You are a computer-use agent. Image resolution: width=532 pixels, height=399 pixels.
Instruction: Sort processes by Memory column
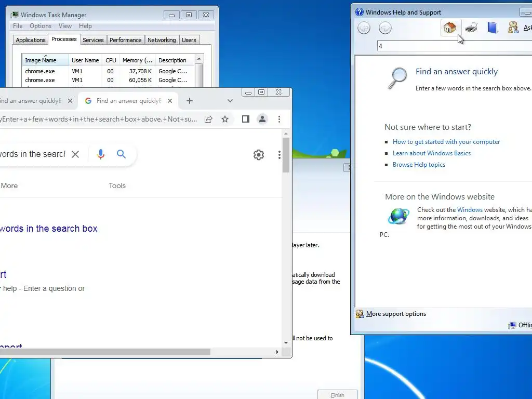click(137, 60)
